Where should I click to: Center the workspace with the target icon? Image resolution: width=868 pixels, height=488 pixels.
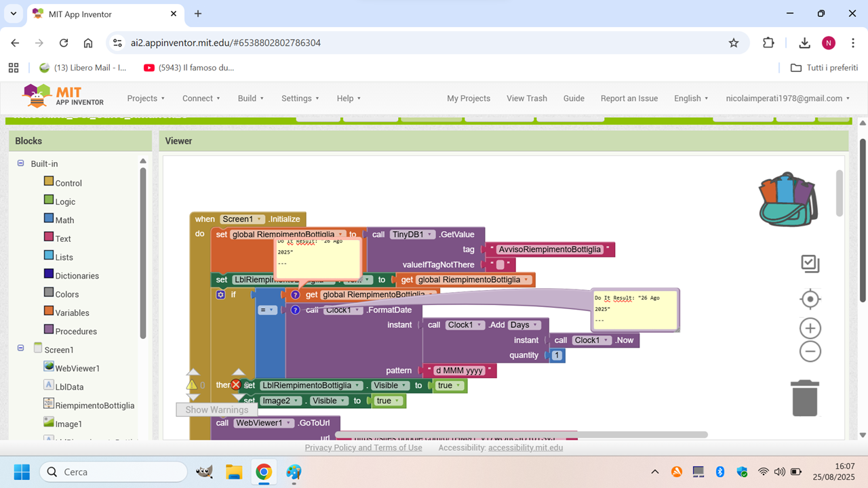click(x=810, y=299)
